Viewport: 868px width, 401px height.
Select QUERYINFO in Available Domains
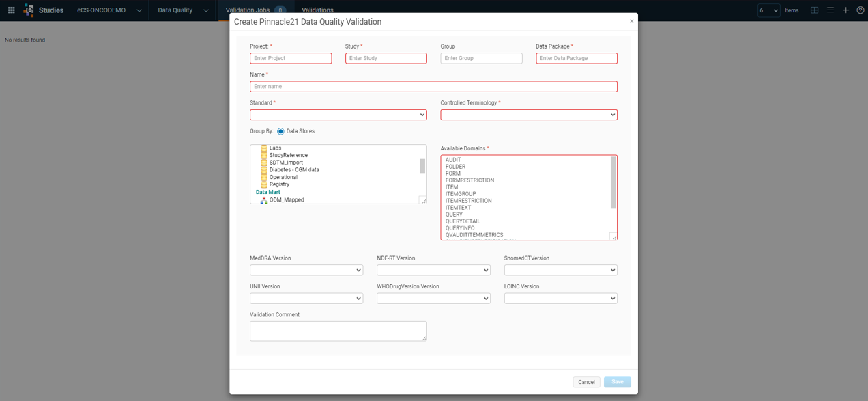(460, 228)
